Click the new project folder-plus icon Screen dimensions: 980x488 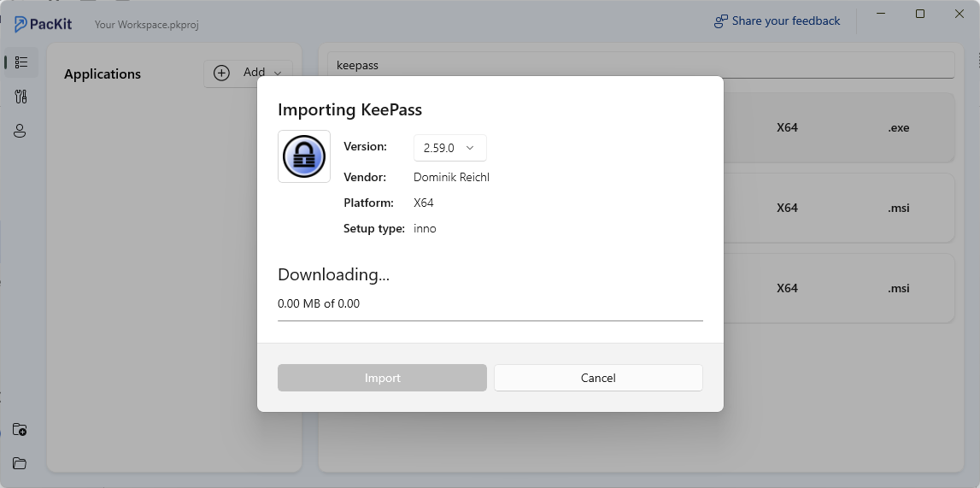click(x=20, y=429)
